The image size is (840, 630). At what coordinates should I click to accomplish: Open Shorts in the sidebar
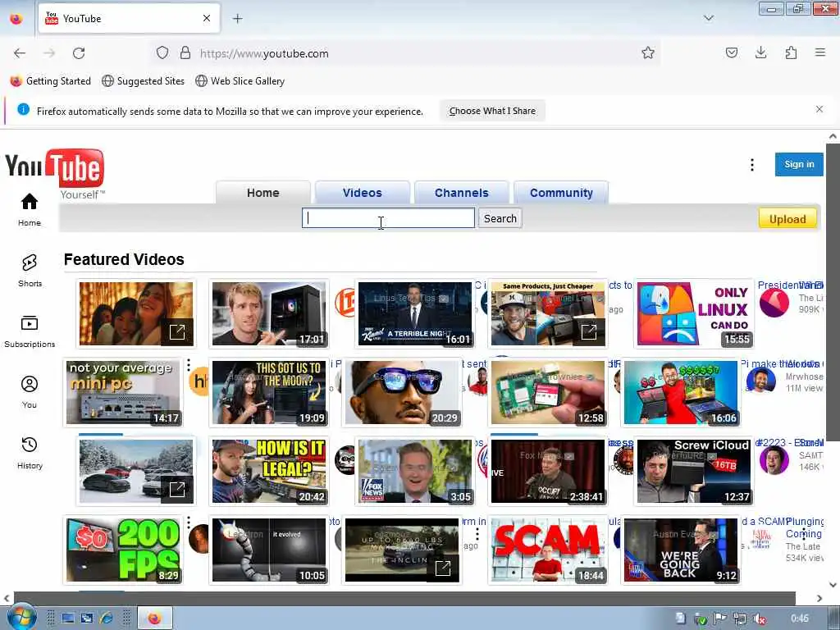(x=30, y=271)
